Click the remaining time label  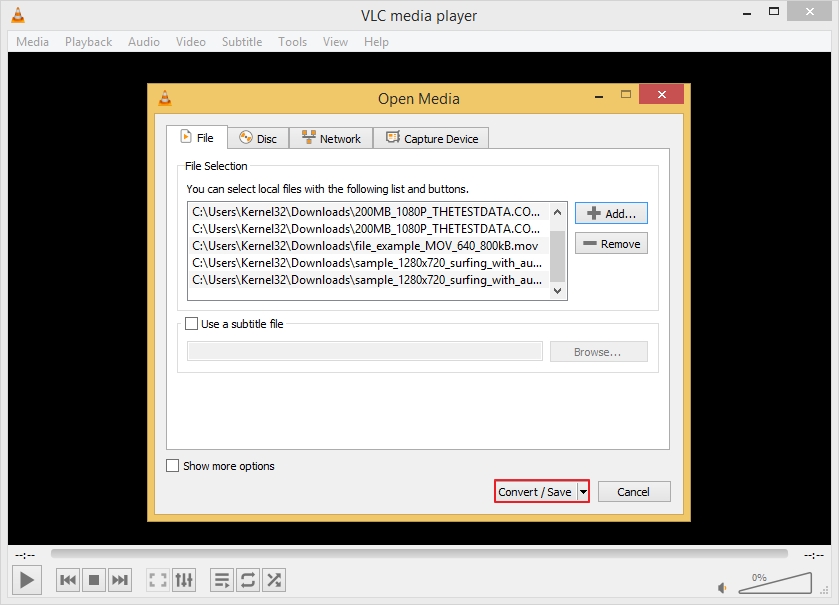tap(813, 555)
